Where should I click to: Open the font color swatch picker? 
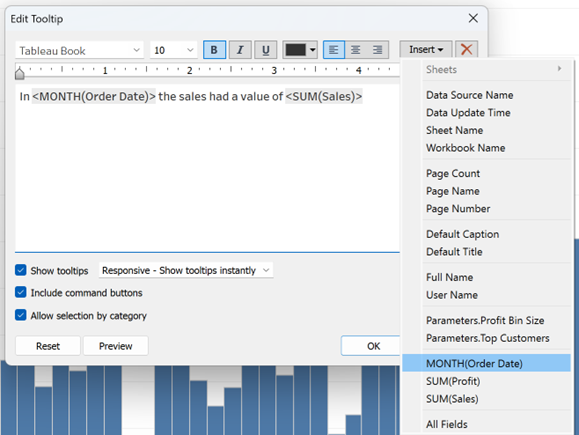[300, 49]
